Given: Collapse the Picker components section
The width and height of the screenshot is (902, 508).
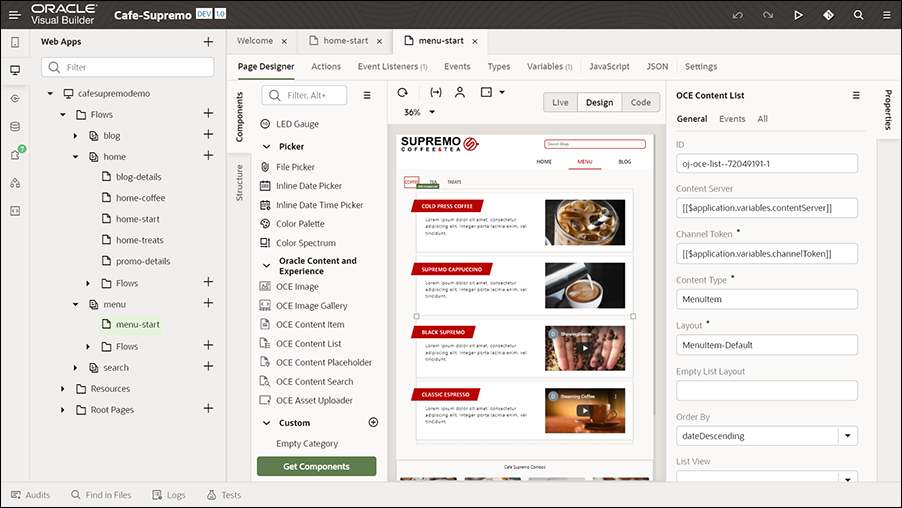Looking at the screenshot, I should 266,147.
